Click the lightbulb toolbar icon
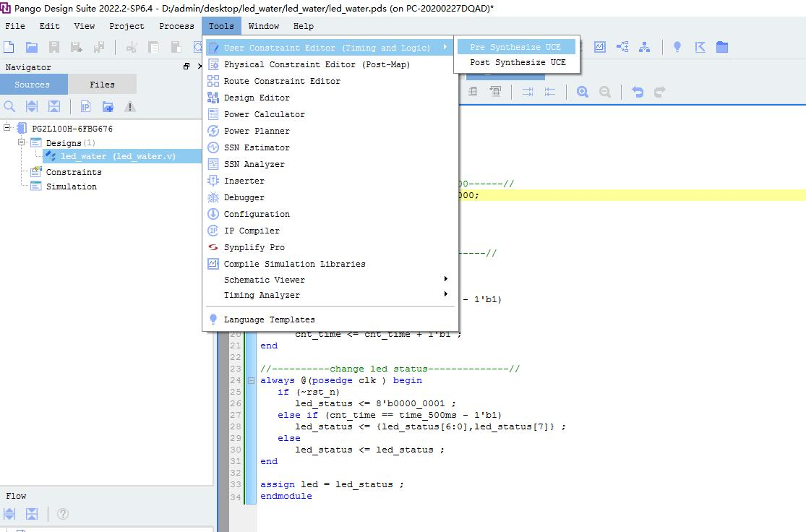The image size is (806, 532). click(x=677, y=47)
